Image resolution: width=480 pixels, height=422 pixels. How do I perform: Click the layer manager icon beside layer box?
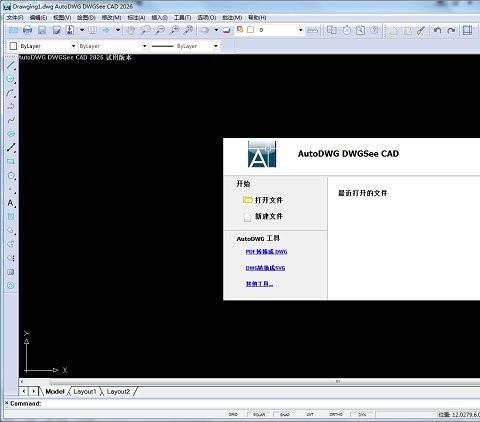point(240,30)
